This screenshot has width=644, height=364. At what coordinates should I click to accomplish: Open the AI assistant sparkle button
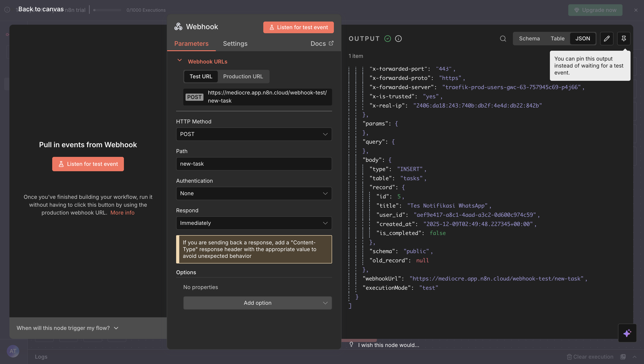pos(627,333)
